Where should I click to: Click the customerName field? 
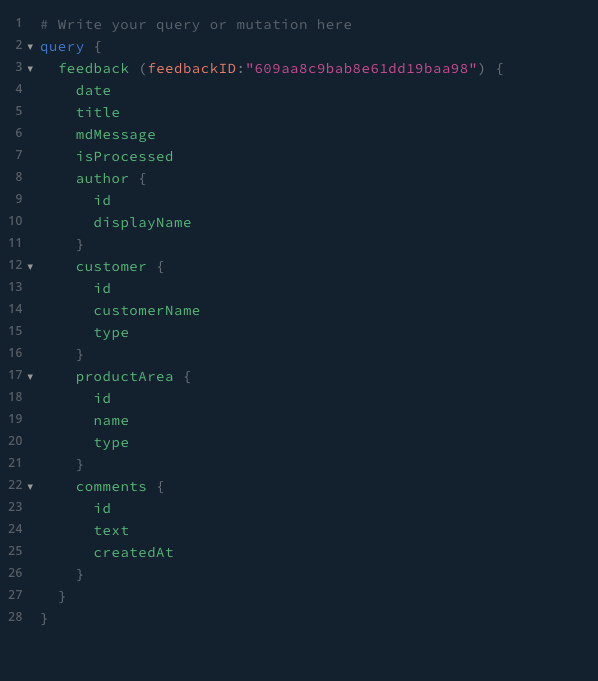click(x=147, y=311)
